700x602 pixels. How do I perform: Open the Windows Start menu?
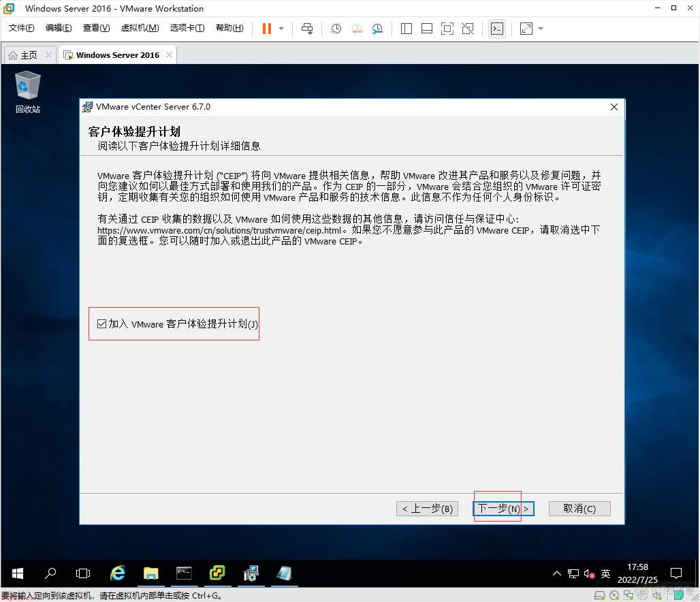point(18,573)
